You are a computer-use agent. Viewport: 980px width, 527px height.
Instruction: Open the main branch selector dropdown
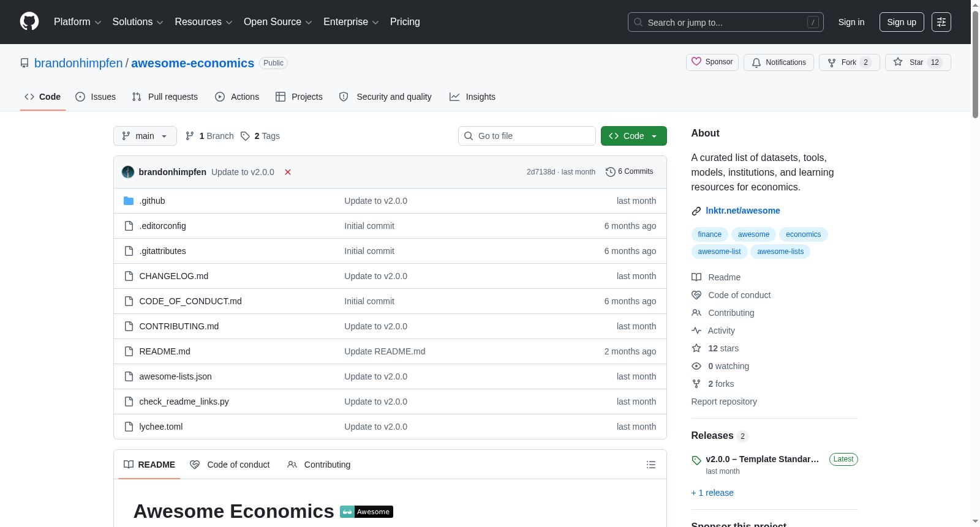click(x=145, y=136)
